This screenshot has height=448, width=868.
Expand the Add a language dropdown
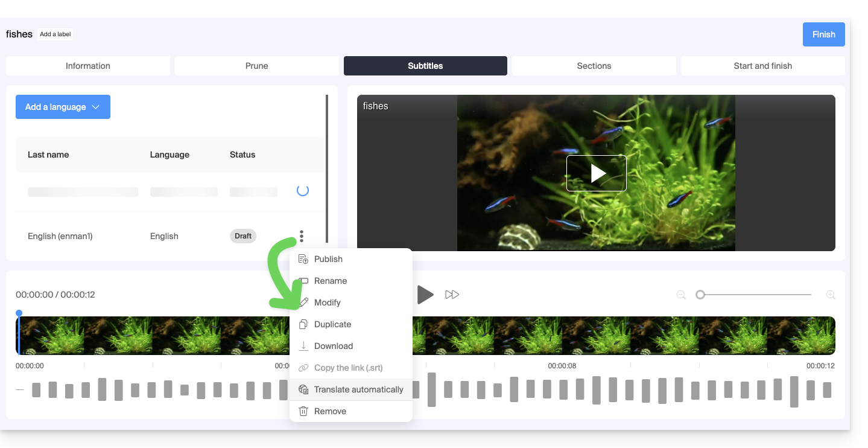(63, 107)
